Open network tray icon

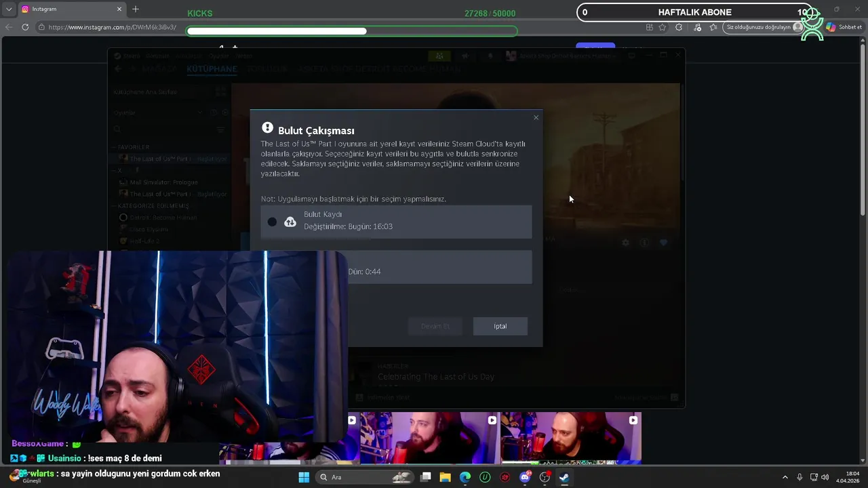click(x=814, y=477)
